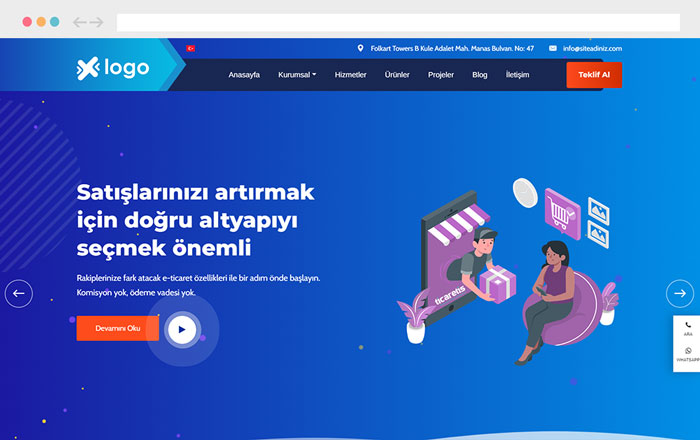Click the Teklif Al button
Screen dimensions: 700x440
click(594, 75)
